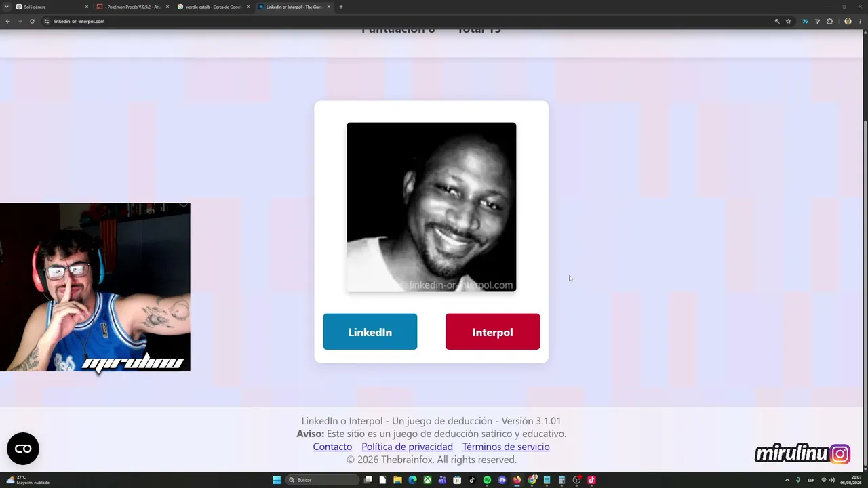Guess Interpol for the shown photo

492,331
